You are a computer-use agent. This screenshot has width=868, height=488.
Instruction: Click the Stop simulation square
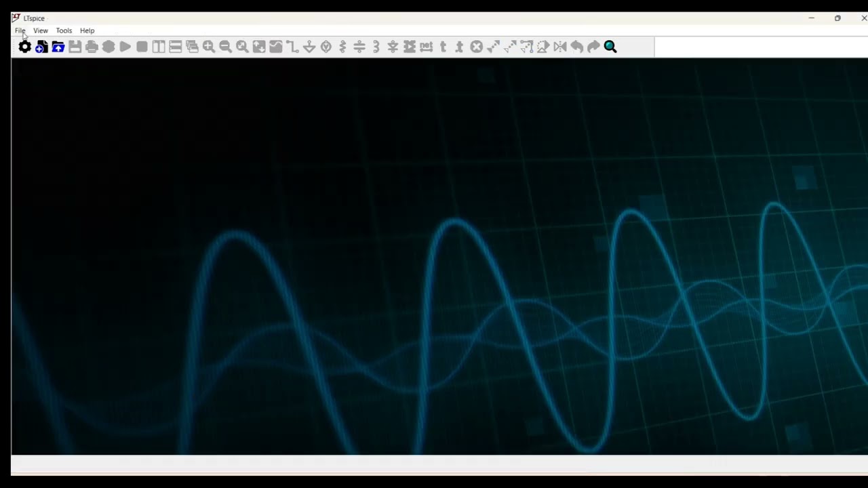click(x=142, y=47)
